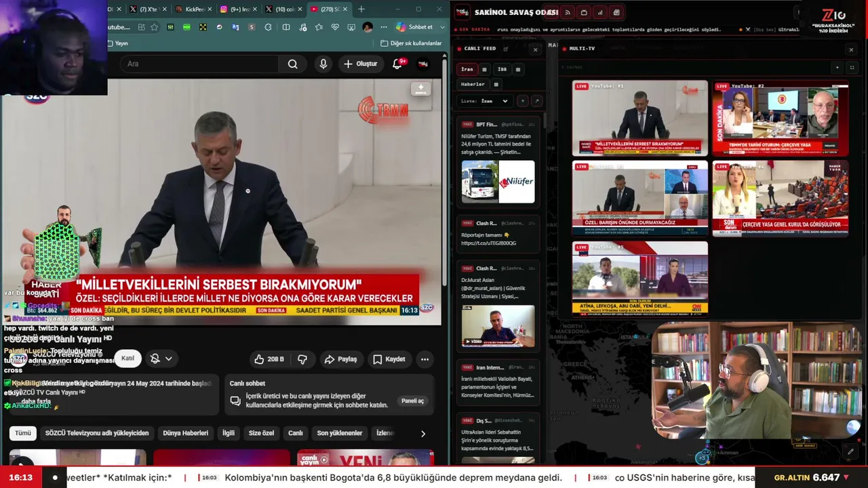Screen dimensions: 868x488
Task: Close the Canlı Feed panel
Action: click(x=535, y=49)
